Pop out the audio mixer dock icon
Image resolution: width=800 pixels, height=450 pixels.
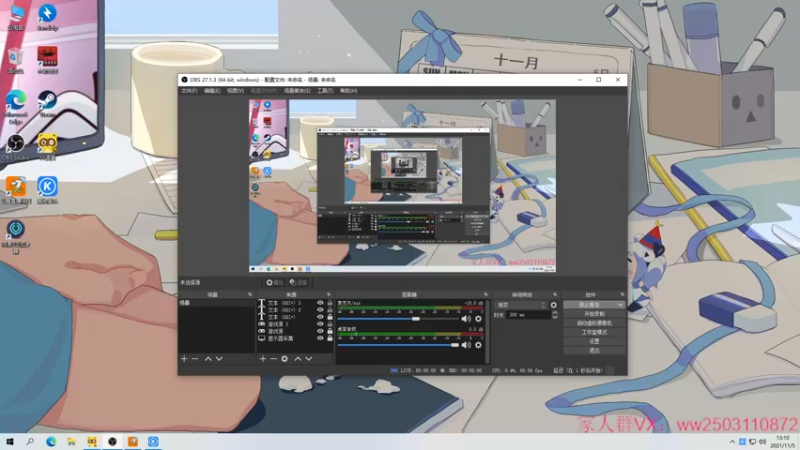pyautogui.click(x=486, y=294)
